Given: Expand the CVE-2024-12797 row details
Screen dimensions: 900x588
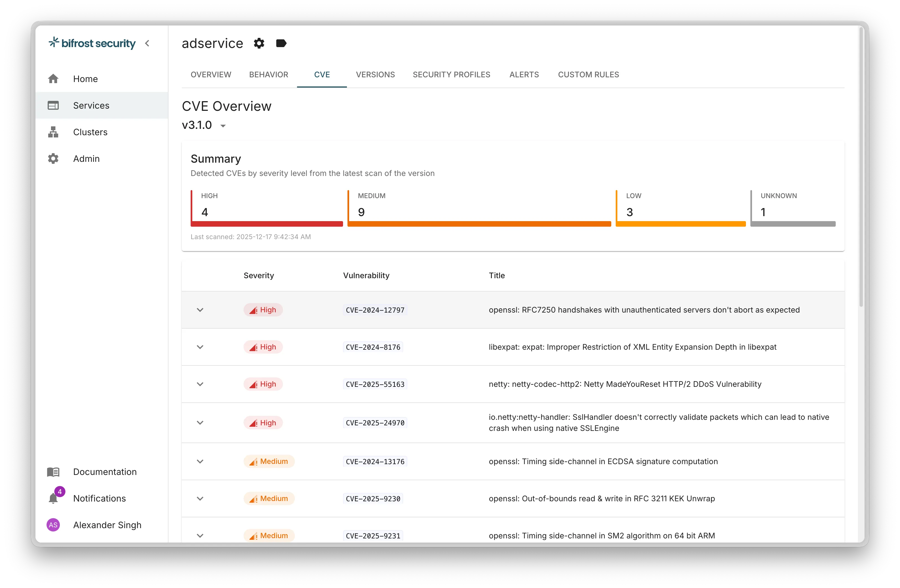Looking at the screenshot, I should coord(200,310).
